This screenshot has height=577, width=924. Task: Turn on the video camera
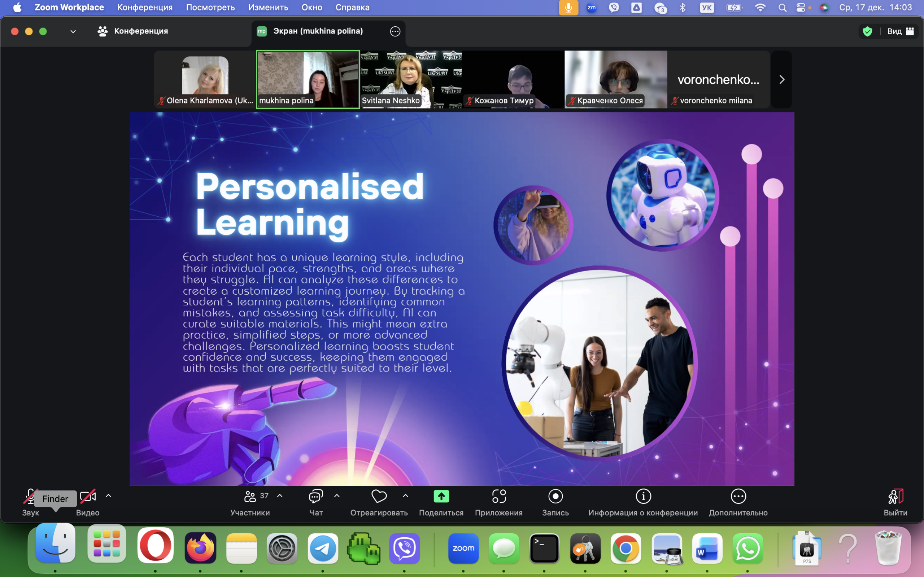[x=87, y=497]
